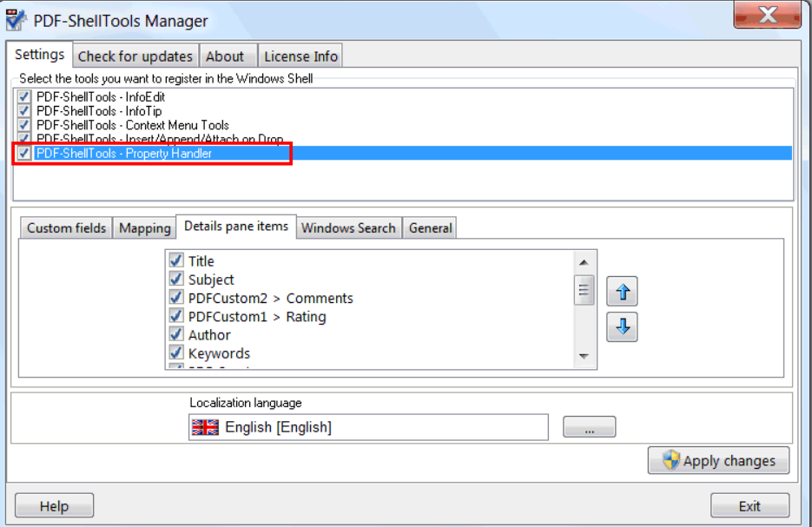Click the details list scrollbar thumb
The image size is (812, 527).
584,291
